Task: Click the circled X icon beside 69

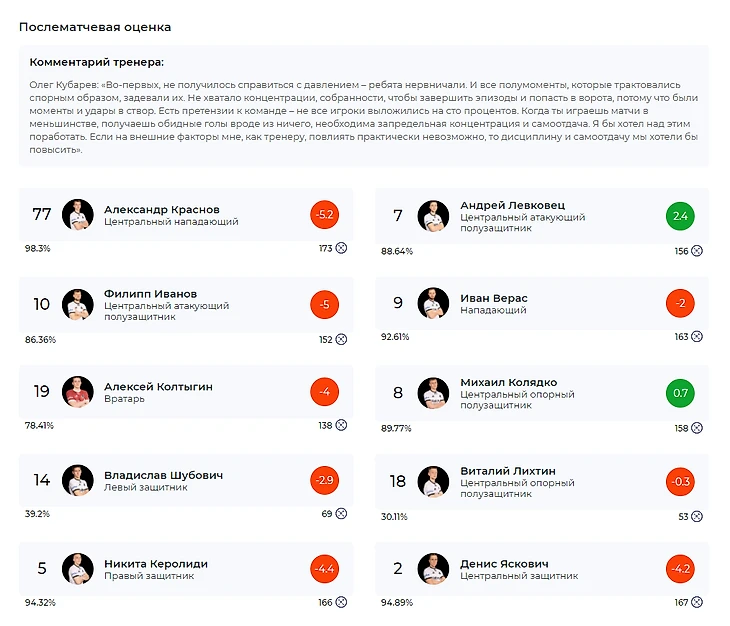Action: tap(341, 513)
